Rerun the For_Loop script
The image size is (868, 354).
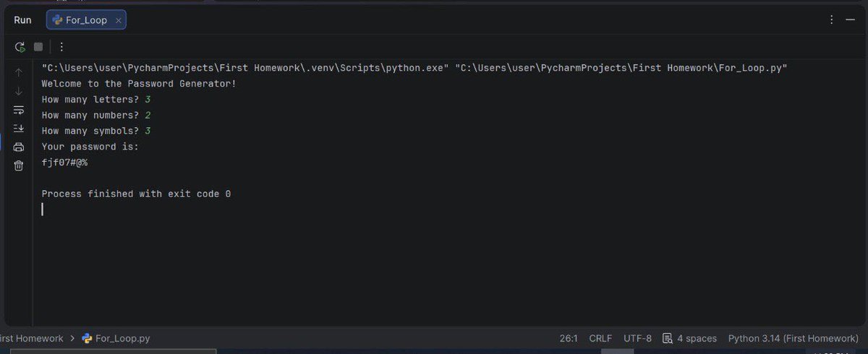coord(20,47)
